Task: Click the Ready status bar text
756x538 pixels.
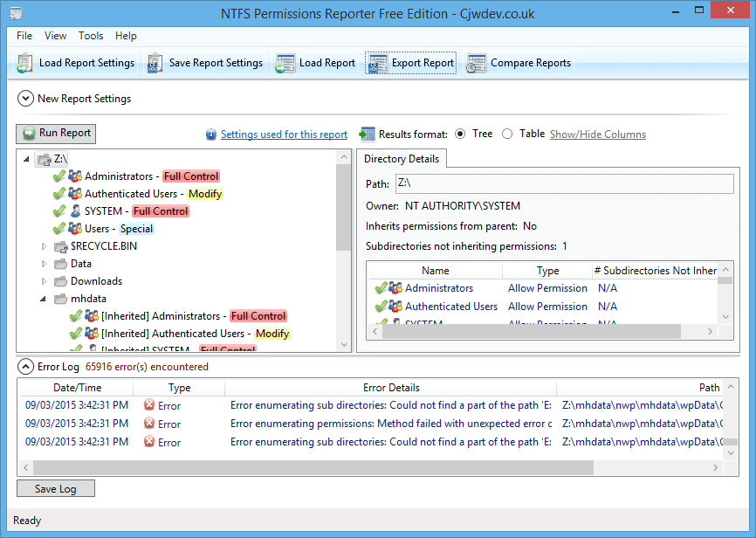Action: (27, 521)
